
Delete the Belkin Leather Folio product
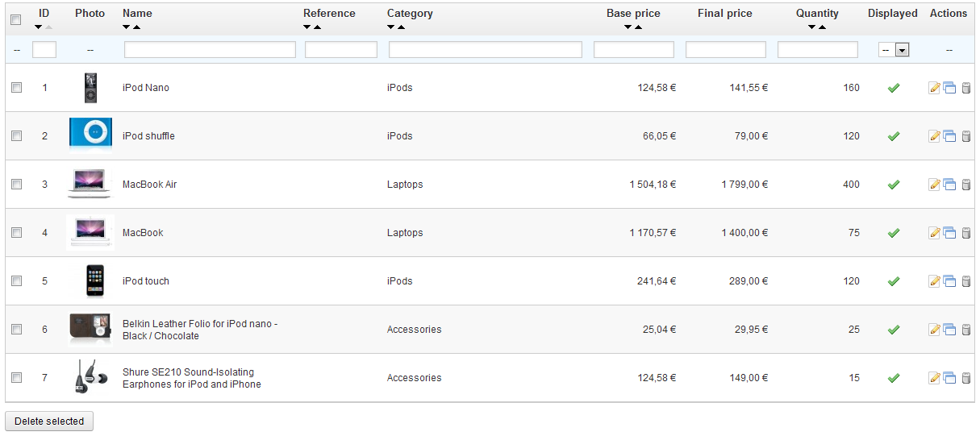(965, 330)
